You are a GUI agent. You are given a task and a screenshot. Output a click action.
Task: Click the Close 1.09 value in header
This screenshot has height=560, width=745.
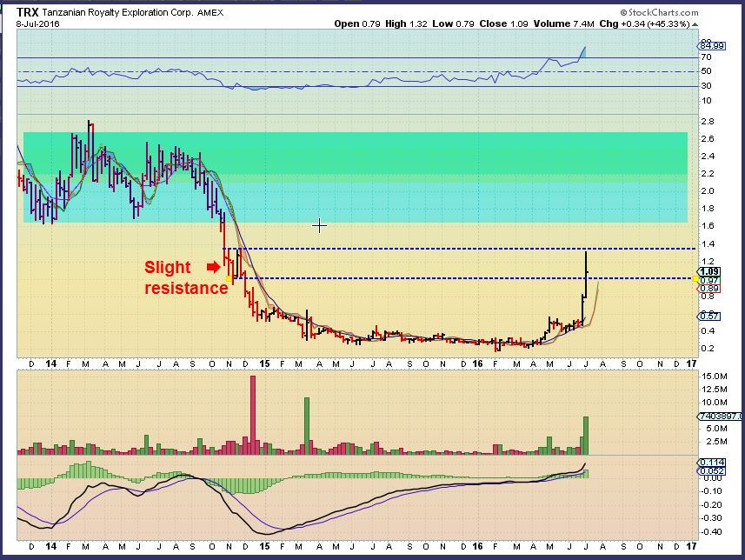(x=503, y=23)
